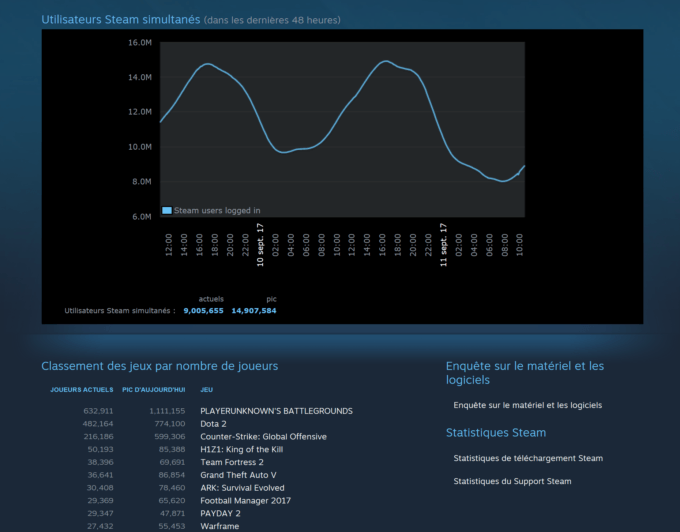Click the blue legend swatch for Steam users
Image resolution: width=680 pixels, height=532 pixels.
pos(167,210)
